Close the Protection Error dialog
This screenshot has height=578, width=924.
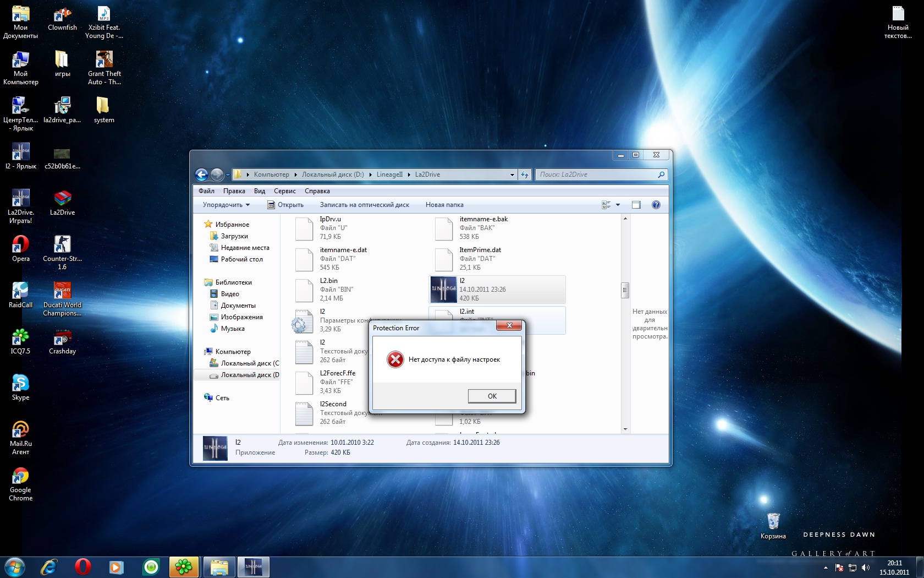(x=509, y=326)
